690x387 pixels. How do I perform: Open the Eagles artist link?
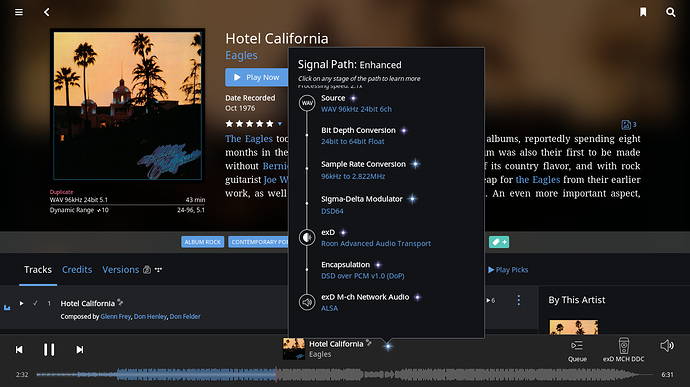241,55
